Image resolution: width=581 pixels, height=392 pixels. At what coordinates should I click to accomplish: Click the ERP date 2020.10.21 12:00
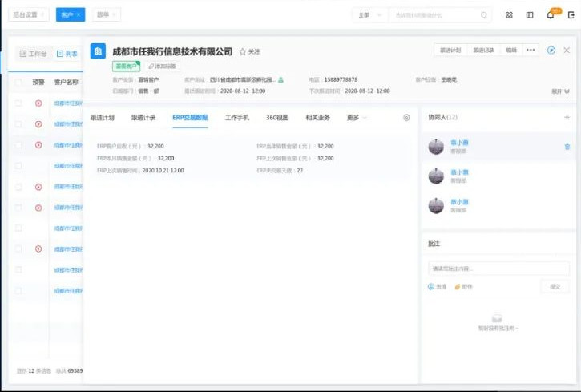pyautogui.click(x=163, y=171)
